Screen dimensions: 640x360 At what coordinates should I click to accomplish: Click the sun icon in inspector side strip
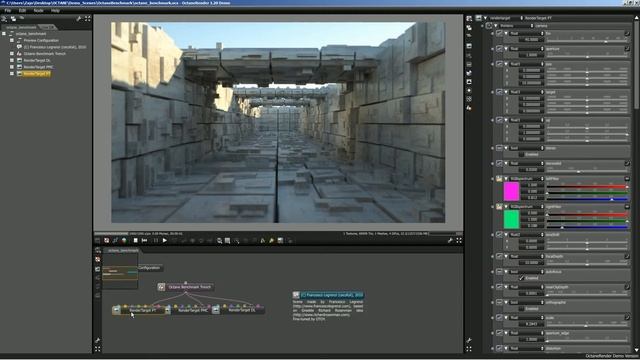(469, 91)
